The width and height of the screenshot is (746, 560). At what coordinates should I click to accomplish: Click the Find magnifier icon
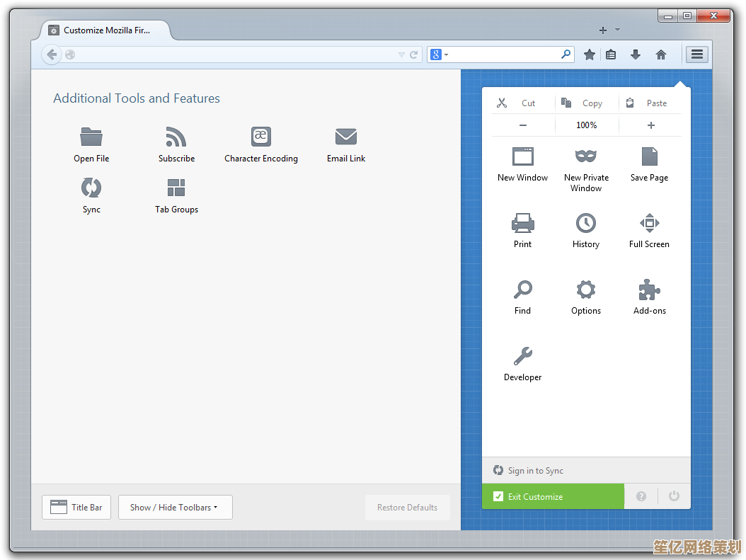523,290
